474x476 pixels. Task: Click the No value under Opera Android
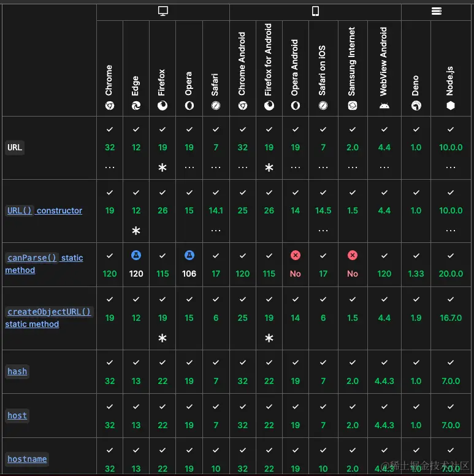click(296, 274)
